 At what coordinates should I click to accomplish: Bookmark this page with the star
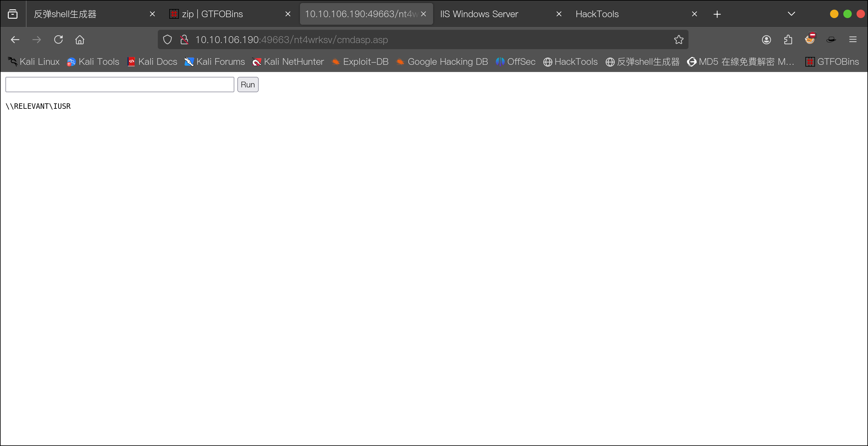(679, 40)
